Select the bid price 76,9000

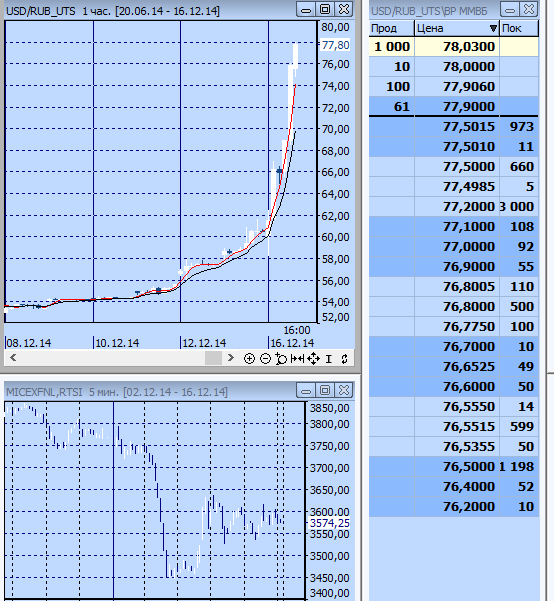(x=469, y=266)
